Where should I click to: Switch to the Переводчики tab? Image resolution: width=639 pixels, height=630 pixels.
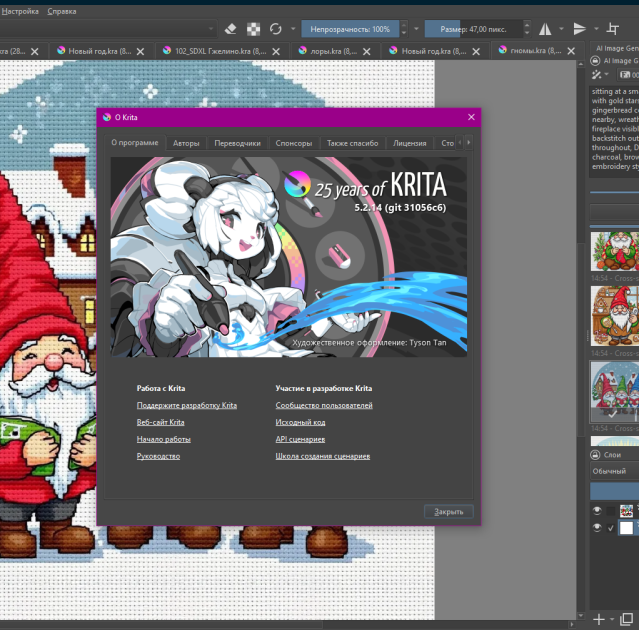click(238, 143)
